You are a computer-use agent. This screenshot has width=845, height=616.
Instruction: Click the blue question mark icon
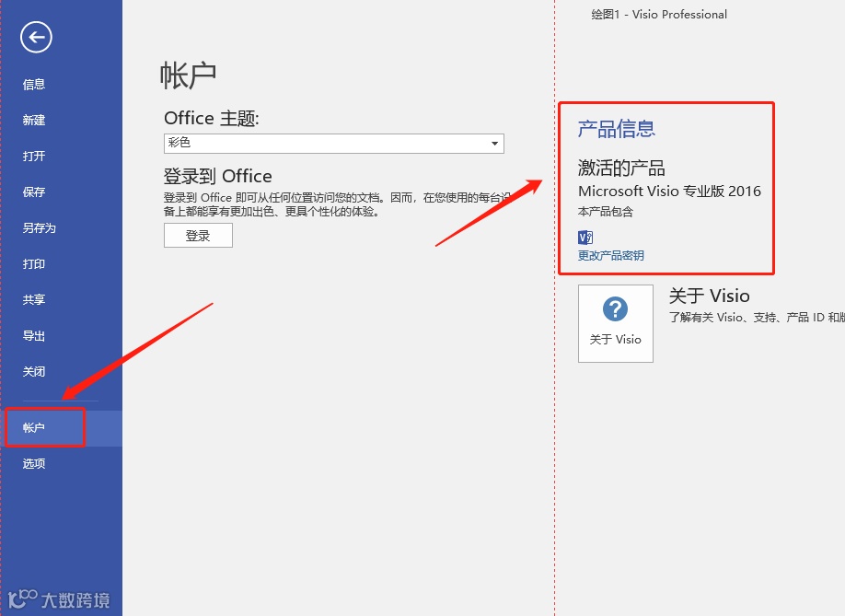coord(615,309)
